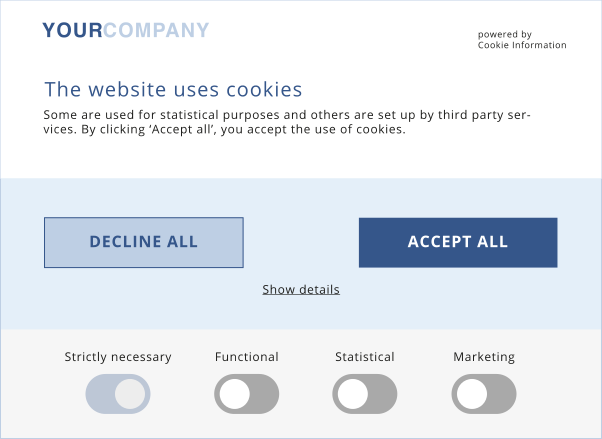Viewport: 602px width, 439px height.
Task: Toggle the Strictly necessary switch
Action: [x=118, y=394]
